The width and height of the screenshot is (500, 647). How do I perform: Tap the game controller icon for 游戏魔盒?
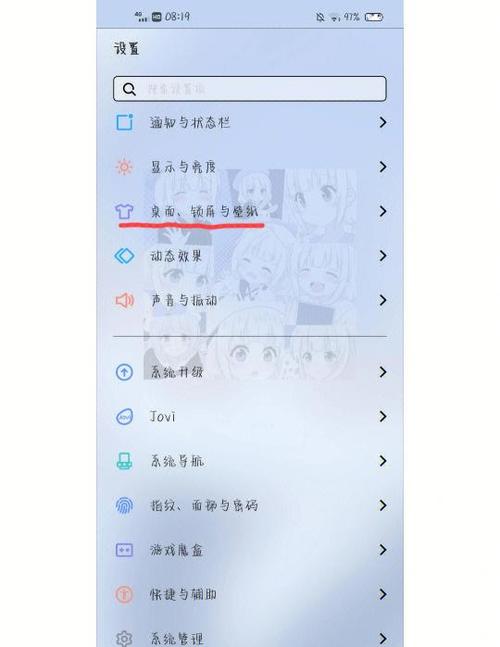124,550
